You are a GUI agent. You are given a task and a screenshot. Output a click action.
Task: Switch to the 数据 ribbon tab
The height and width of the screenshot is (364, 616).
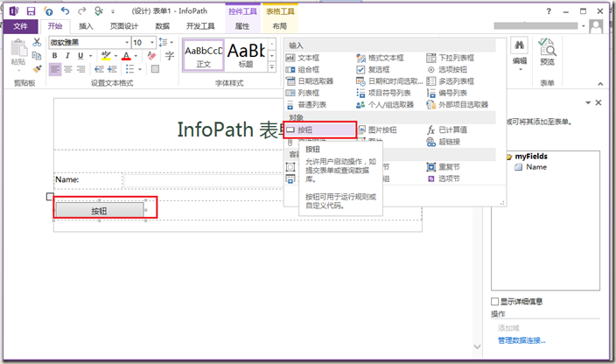tap(162, 26)
